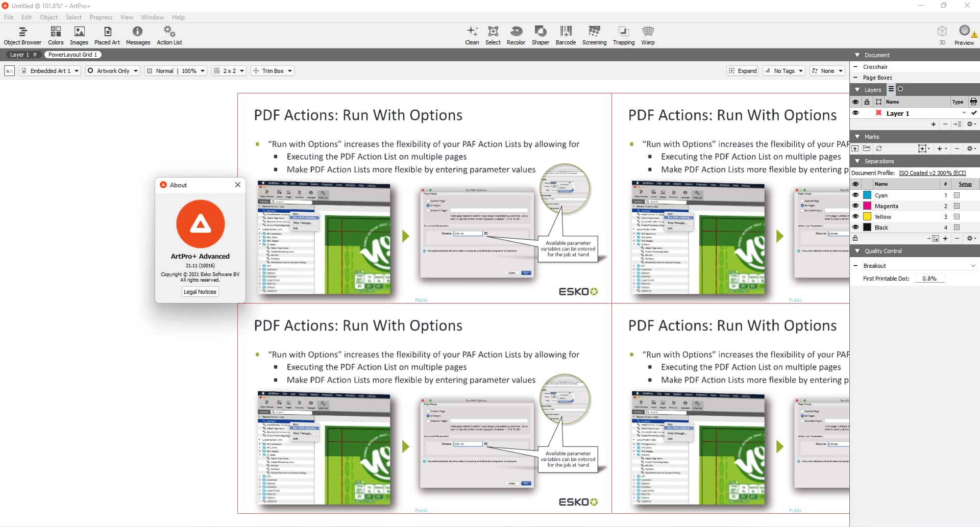Open the Placed Art tool

(107, 36)
